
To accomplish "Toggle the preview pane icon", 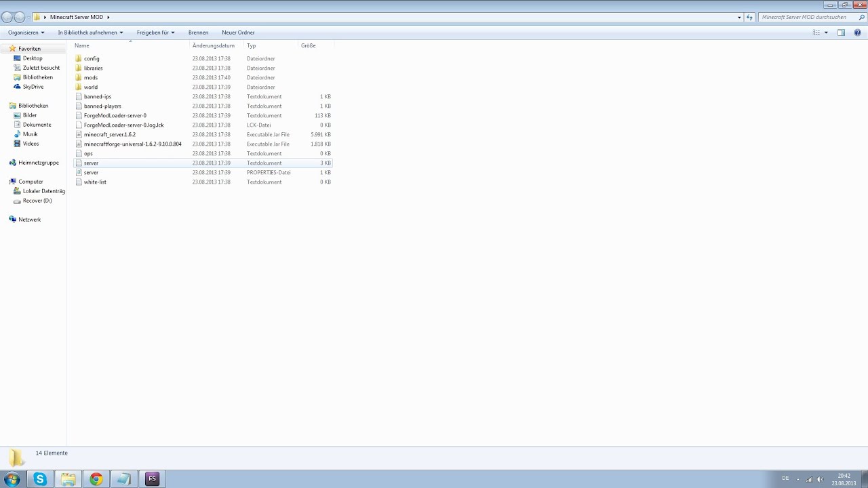I will coord(841,33).
